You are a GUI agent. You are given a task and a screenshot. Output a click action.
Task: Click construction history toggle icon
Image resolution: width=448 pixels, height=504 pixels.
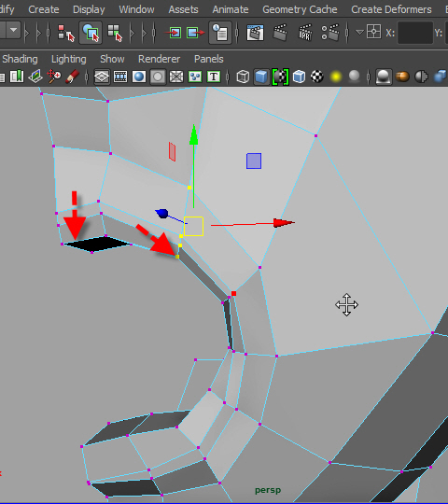(x=220, y=33)
